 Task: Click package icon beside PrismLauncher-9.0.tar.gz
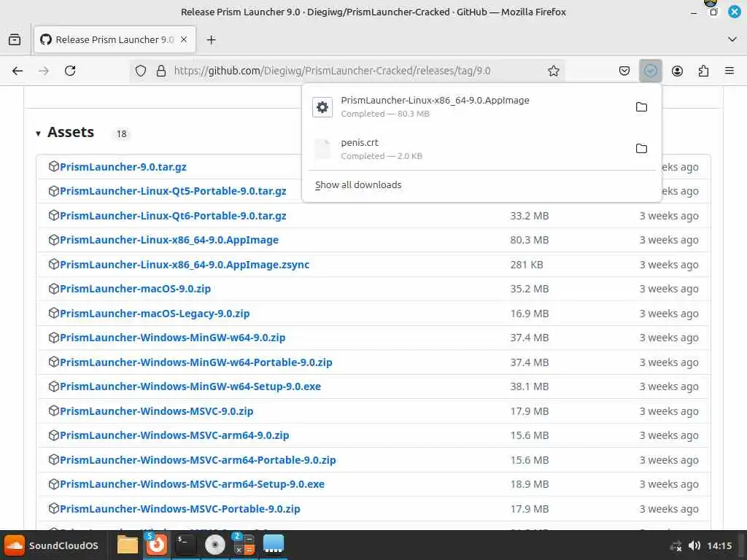[x=53, y=166]
